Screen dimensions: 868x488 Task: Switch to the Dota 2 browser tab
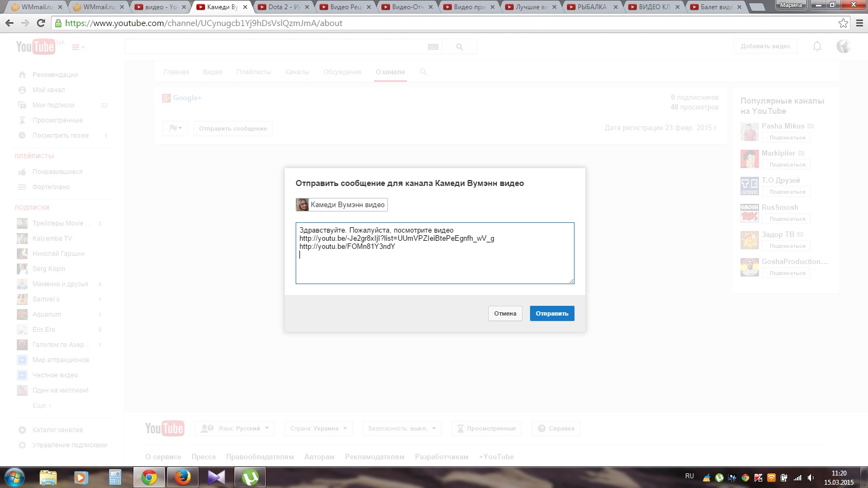tap(283, 7)
